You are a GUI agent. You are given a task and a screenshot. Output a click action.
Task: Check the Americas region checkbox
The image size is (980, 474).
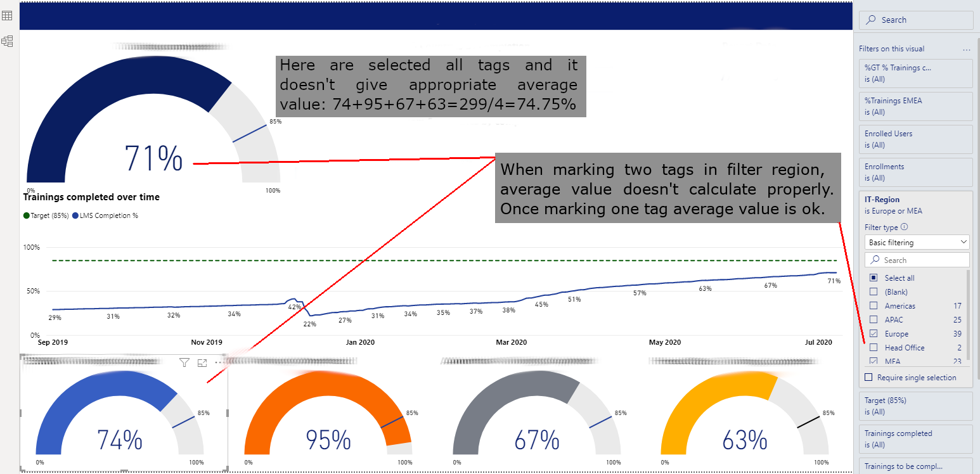click(874, 305)
